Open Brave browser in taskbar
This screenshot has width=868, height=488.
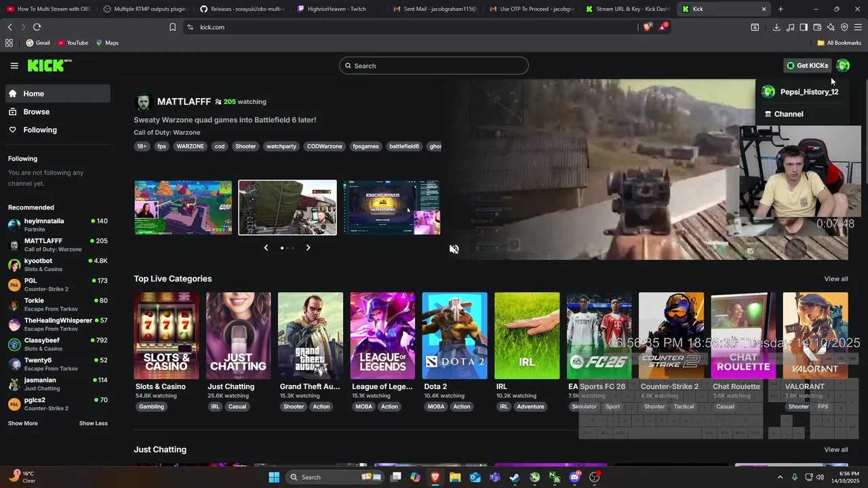coord(435,477)
